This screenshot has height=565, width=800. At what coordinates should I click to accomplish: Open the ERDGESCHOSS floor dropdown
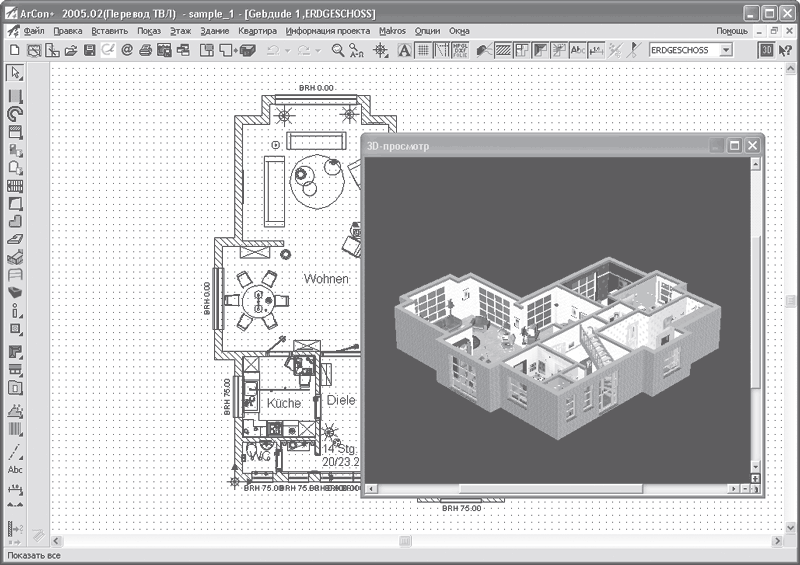pos(726,49)
